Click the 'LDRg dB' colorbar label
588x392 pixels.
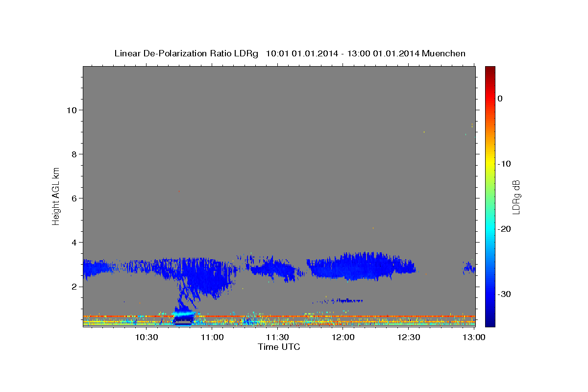515,197
